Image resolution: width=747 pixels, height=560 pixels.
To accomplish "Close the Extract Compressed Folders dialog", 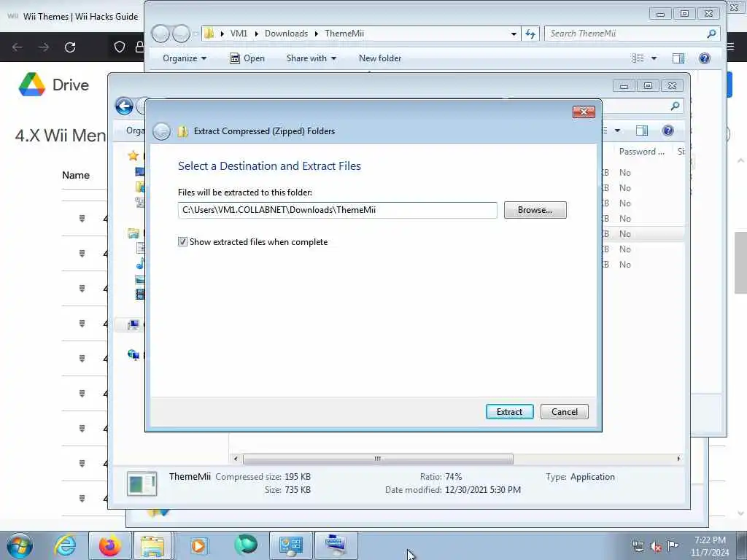I will point(584,112).
